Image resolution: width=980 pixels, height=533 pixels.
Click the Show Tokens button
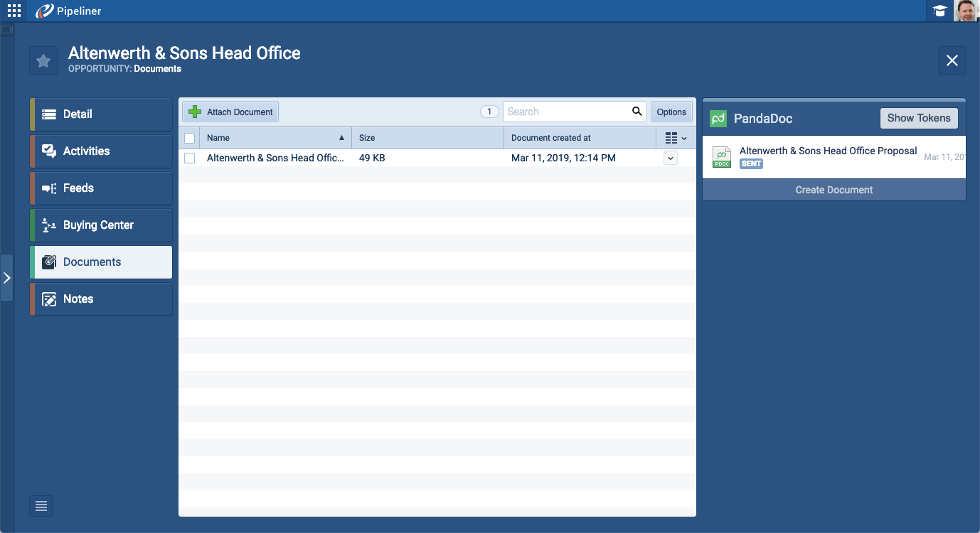[x=918, y=118]
